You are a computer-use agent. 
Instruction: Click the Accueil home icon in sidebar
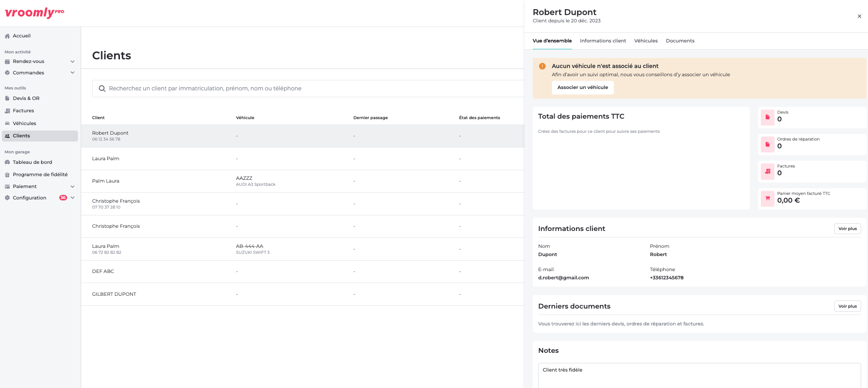point(7,36)
